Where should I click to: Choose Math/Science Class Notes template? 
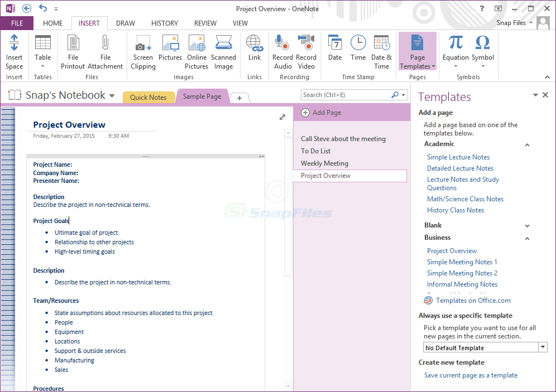(x=465, y=199)
